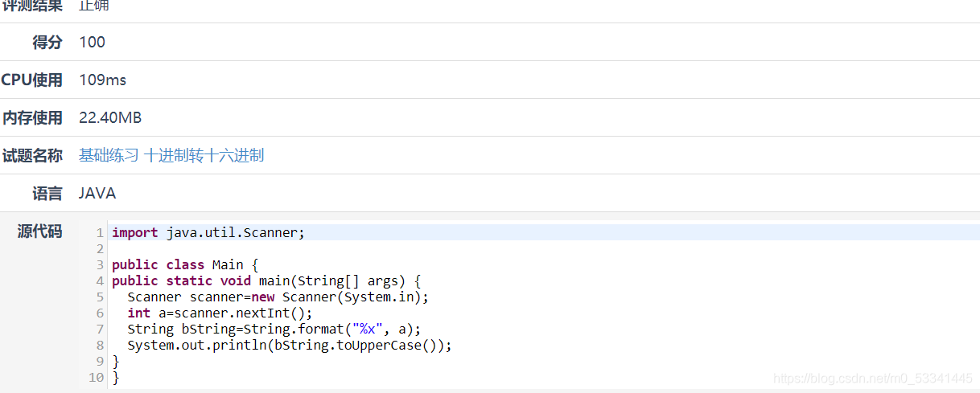
Task: Click line number 2 in code gutter
Action: 100,248
